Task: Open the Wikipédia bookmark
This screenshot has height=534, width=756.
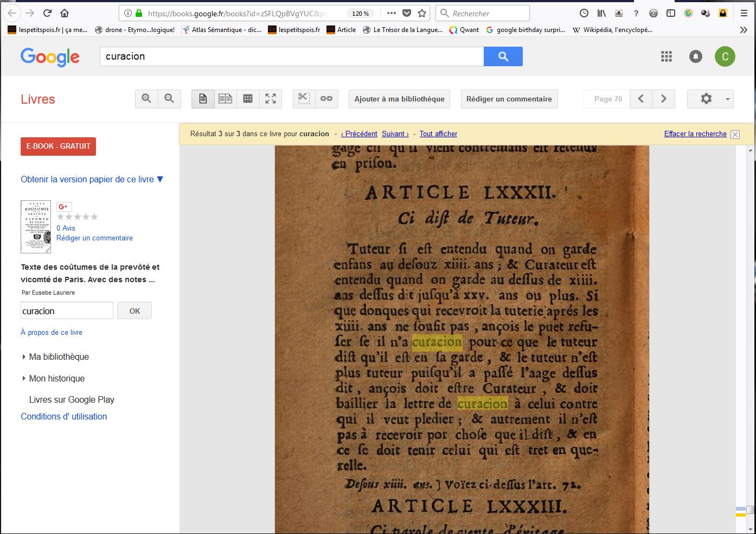Action: click(612, 30)
